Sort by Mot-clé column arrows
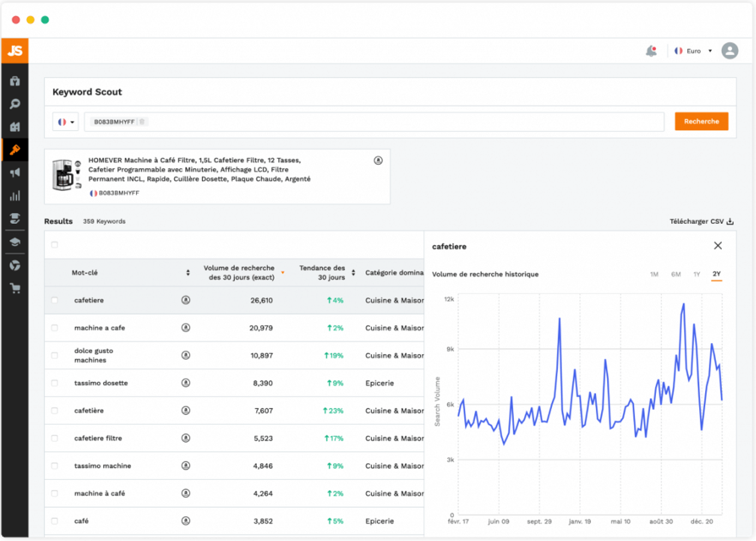 [x=188, y=273]
